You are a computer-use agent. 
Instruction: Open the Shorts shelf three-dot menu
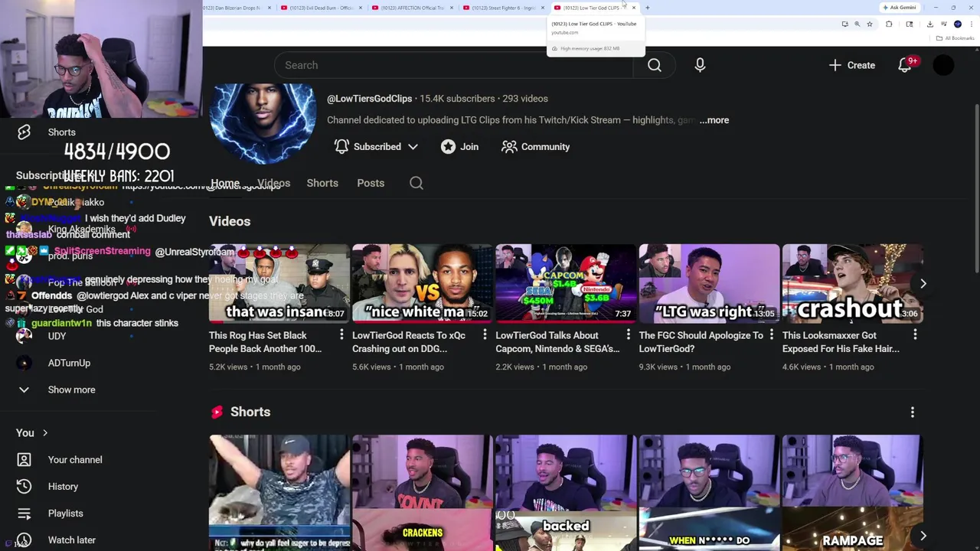click(x=912, y=412)
